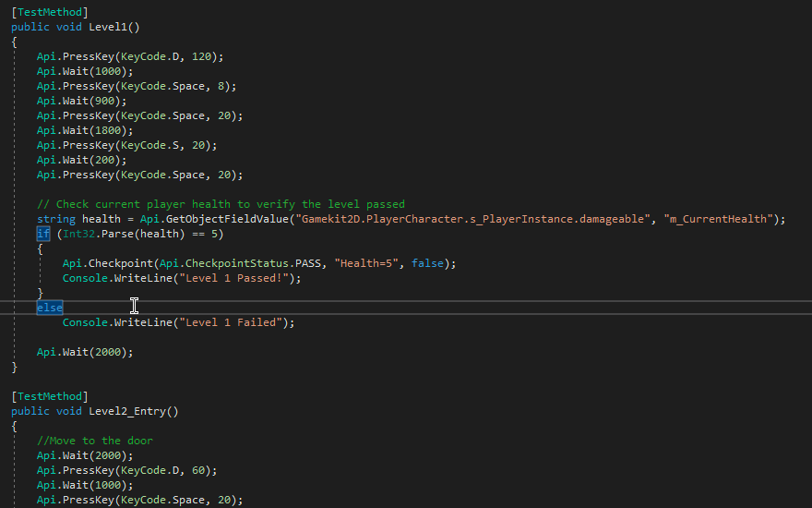Click the highlighted 'else' keyword
This screenshot has height=508, width=812.
pos(50,308)
